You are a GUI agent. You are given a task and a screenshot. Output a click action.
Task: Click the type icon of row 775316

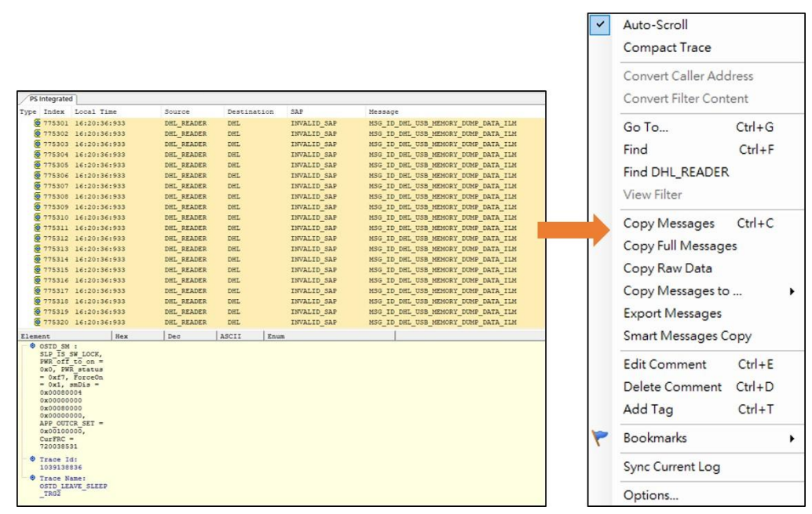pyautogui.click(x=37, y=281)
